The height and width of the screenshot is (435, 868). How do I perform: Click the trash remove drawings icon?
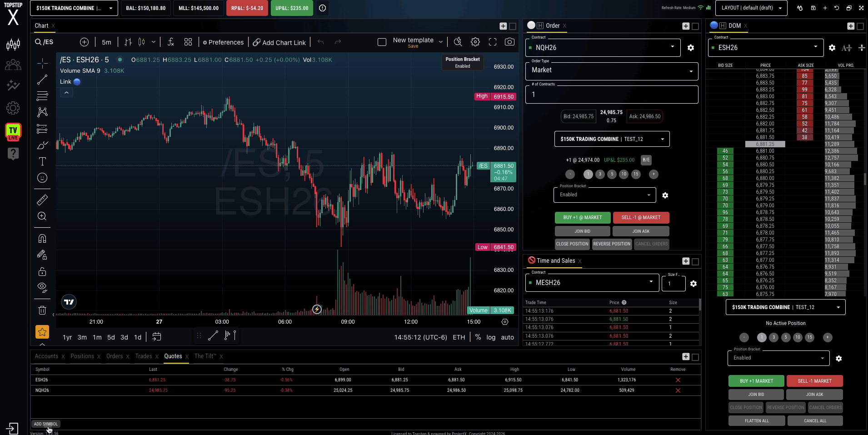pos(42,310)
